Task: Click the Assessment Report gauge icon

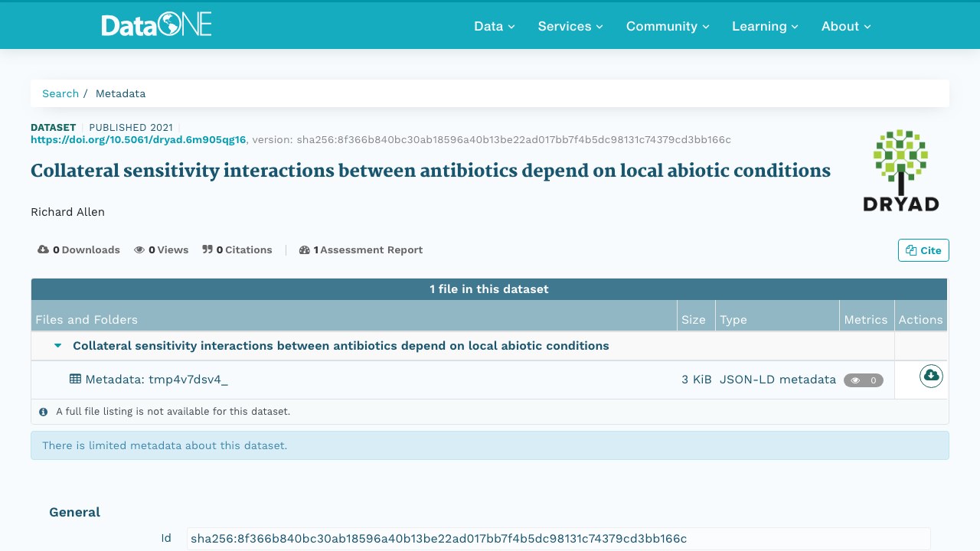Action: tap(304, 249)
